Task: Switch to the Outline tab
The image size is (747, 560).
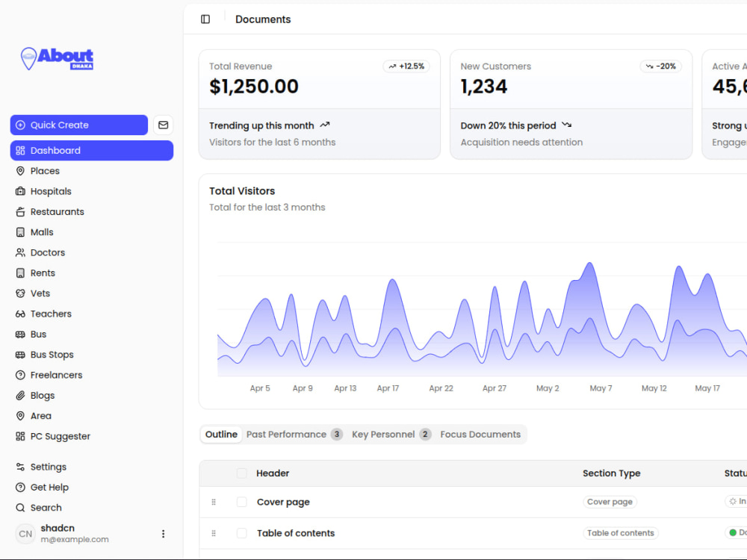Action: (221, 435)
